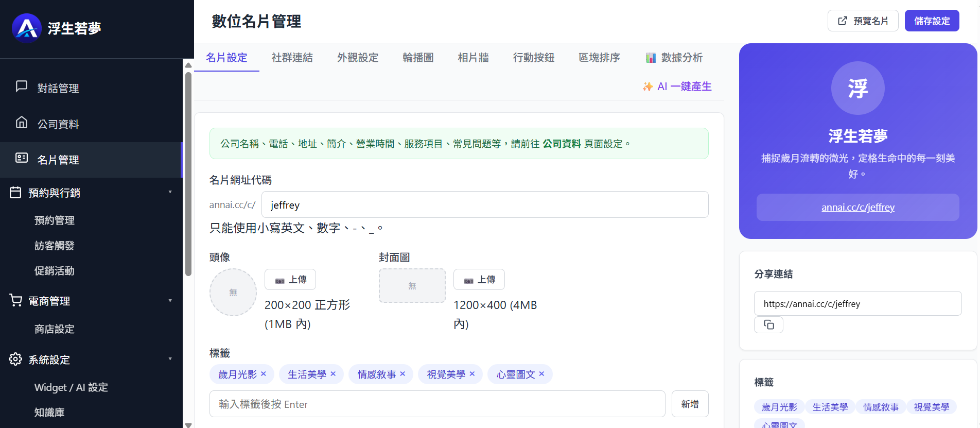Remove the 生活美學 tag
The image size is (980, 428).
coord(333,374)
